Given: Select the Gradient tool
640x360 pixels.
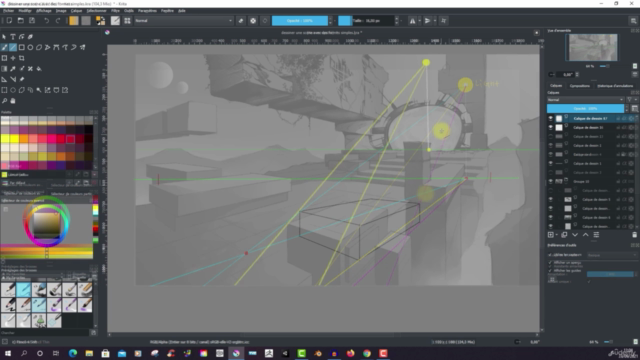Looking at the screenshot, I should click(4, 69).
